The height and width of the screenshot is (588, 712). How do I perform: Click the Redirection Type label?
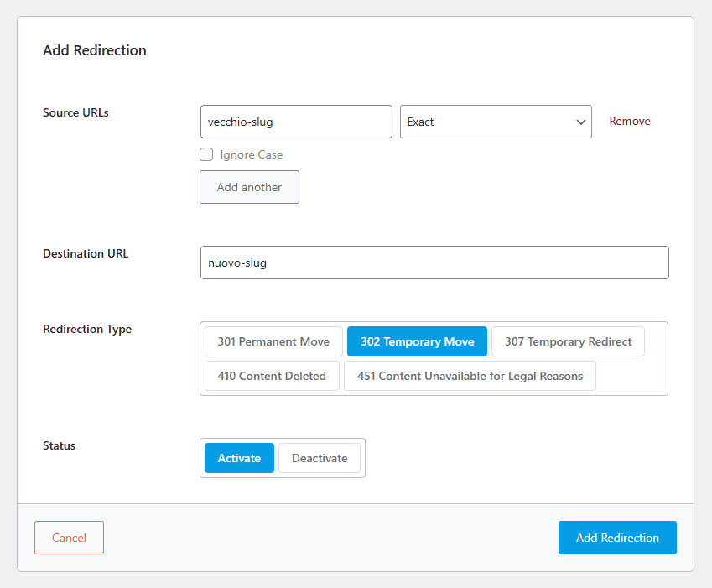pos(87,329)
